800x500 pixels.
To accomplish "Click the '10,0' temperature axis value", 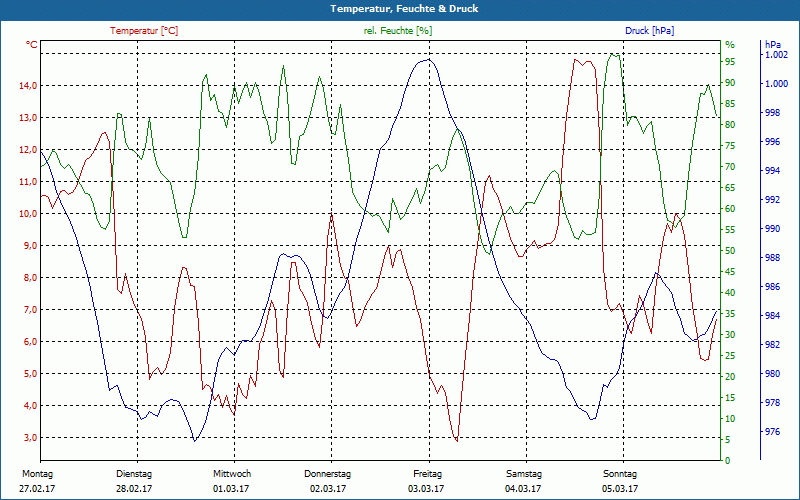I will 28,214.
